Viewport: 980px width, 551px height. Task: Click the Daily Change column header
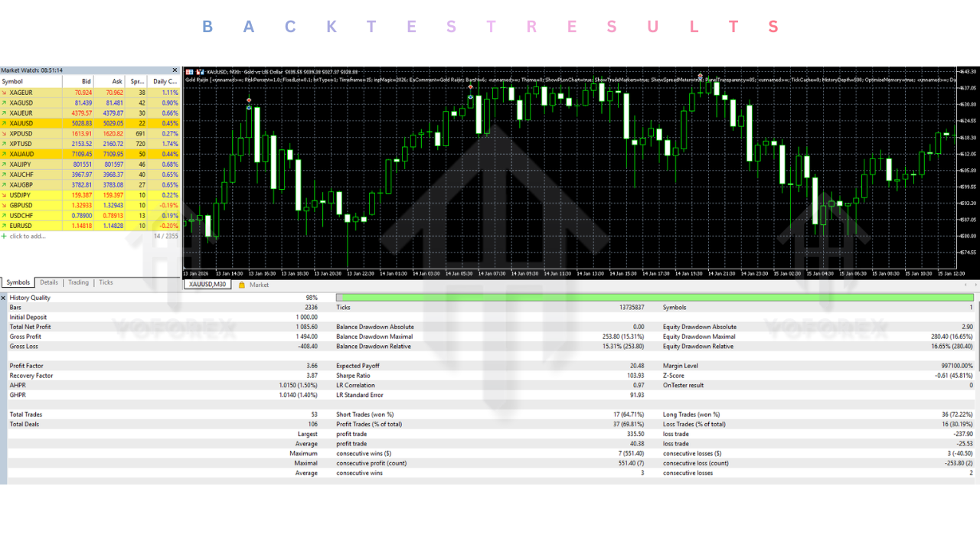point(165,81)
